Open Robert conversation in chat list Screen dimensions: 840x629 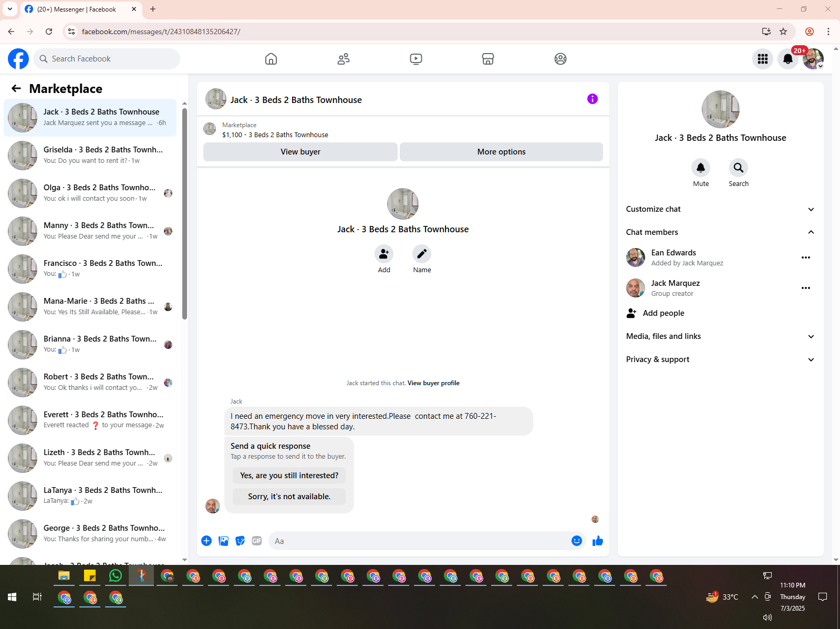90,383
